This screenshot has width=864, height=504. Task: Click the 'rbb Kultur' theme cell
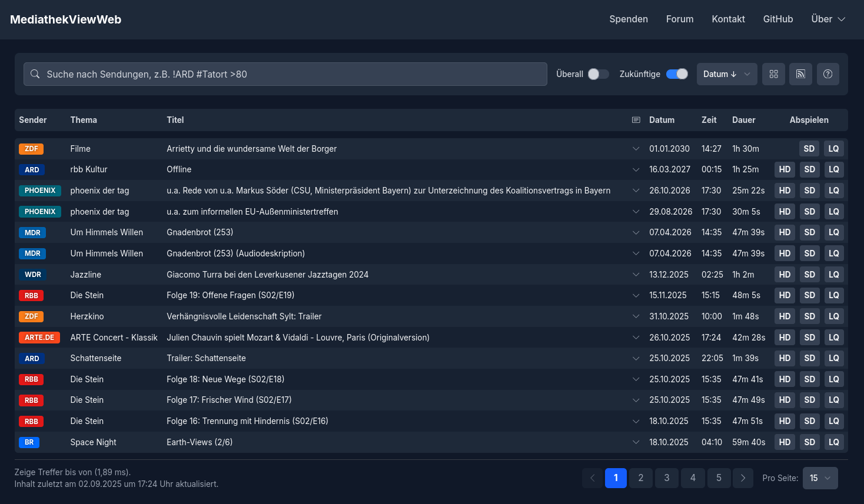coord(89,170)
